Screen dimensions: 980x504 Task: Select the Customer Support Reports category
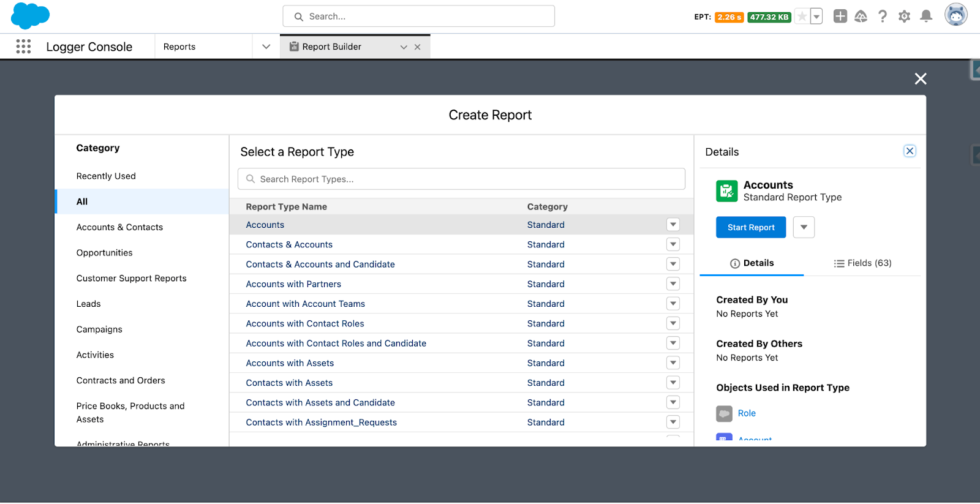pos(131,279)
